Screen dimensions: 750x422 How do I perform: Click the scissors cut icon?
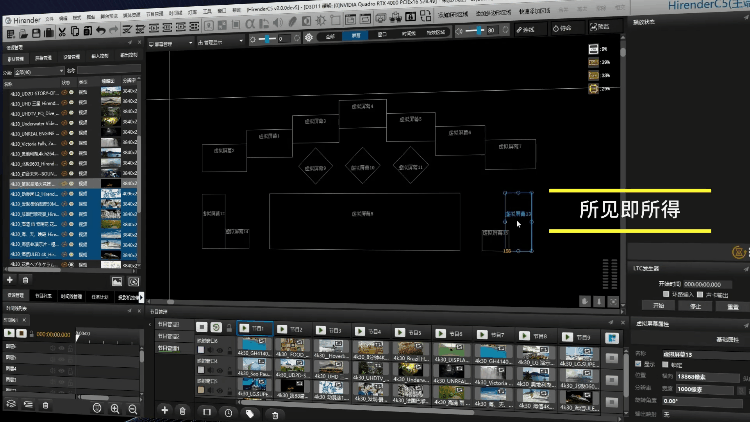(62, 32)
